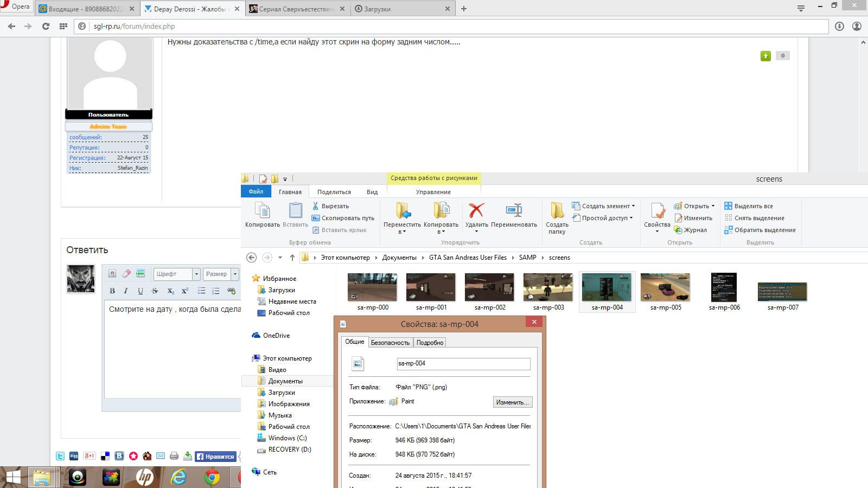868x488 pixels.
Task: Click the Twitter share icon
Action: click(60, 456)
